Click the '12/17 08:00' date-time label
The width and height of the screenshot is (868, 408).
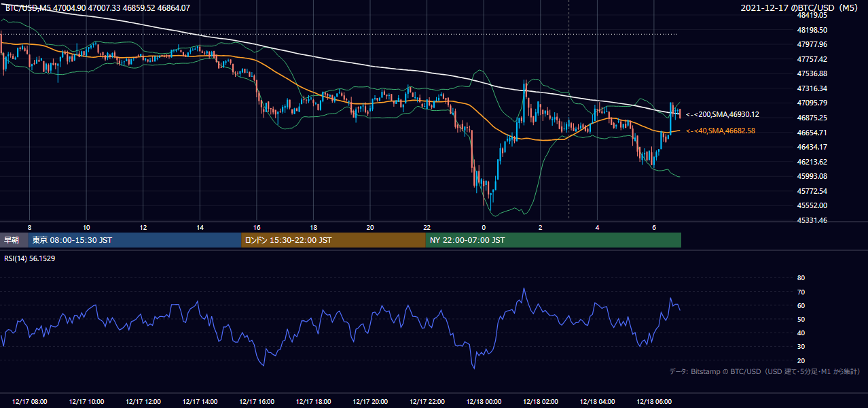pos(30,402)
